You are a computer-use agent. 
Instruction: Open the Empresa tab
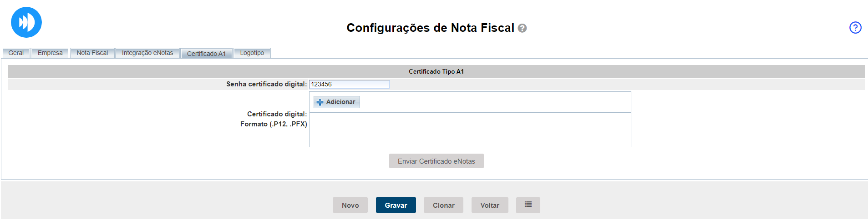click(50, 53)
